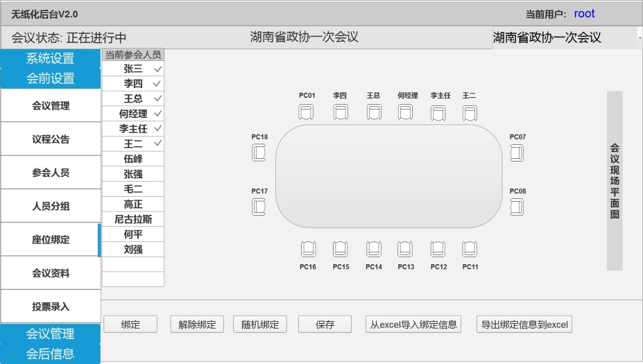Select attendee 何平 in the list
Image resolution: width=643 pixels, height=364 pixels.
point(133,234)
